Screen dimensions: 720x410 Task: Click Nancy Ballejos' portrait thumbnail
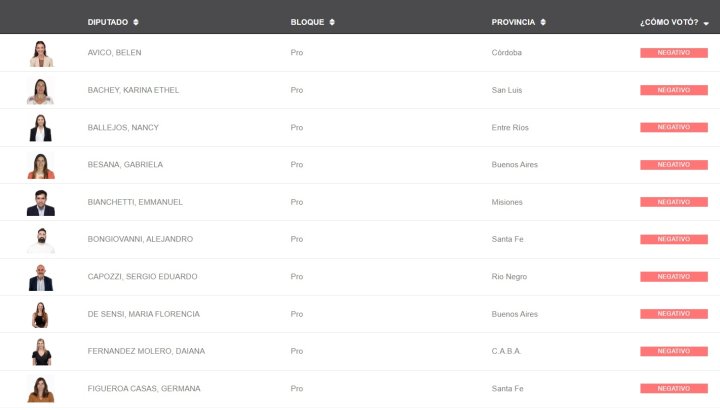40,128
